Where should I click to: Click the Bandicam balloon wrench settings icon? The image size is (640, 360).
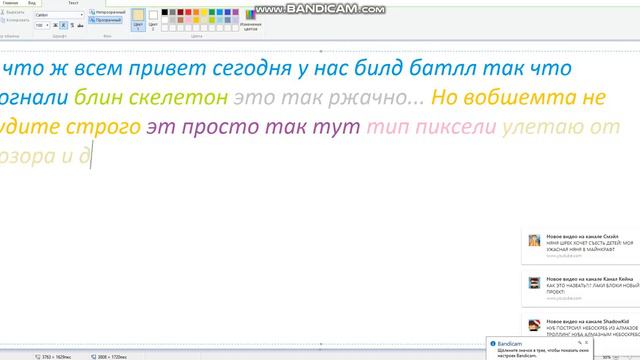[580, 343]
